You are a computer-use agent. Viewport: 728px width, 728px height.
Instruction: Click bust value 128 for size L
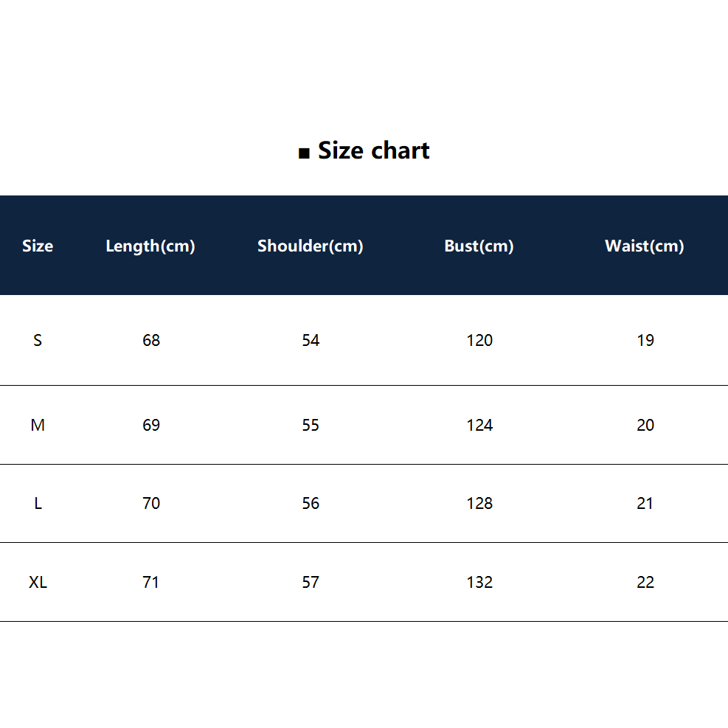tap(479, 503)
